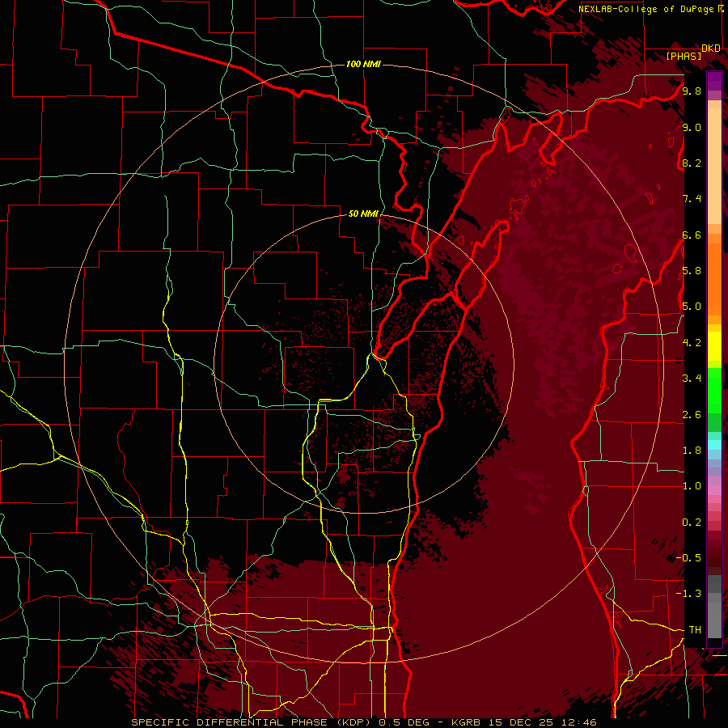728x728 pixels.
Task: Pick the bright orange band on the color bar
Action: [x=714, y=278]
